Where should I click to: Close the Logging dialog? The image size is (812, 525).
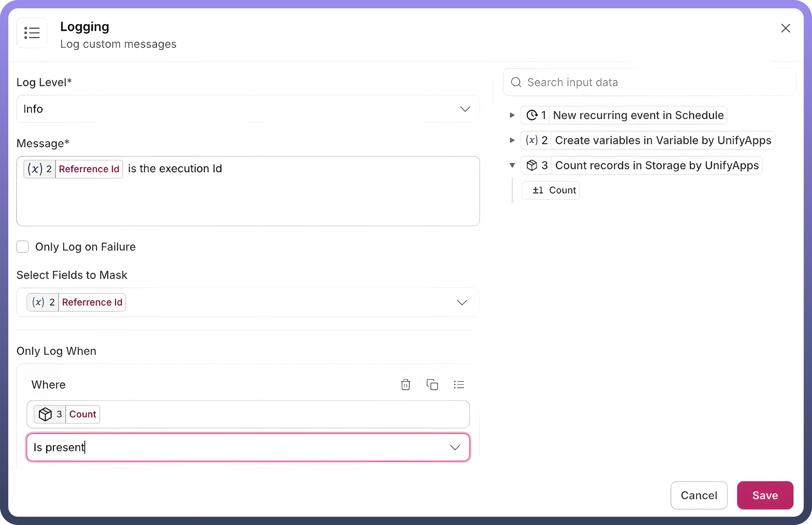pos(785,28)
